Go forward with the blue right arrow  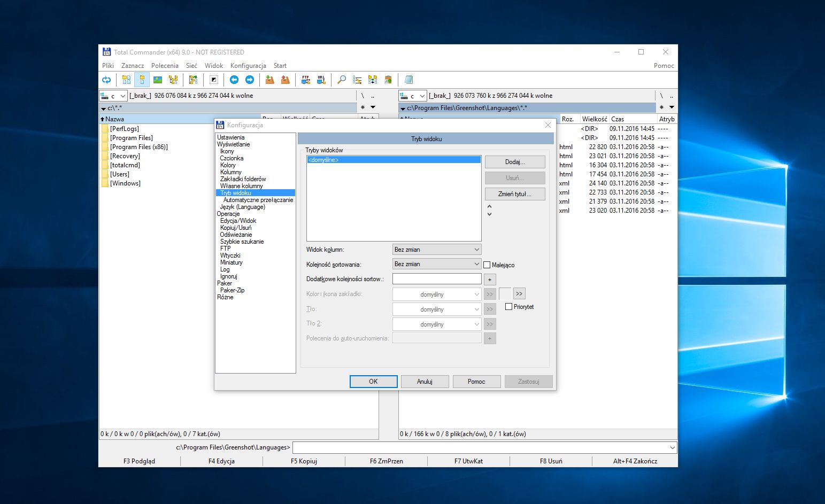249,80
